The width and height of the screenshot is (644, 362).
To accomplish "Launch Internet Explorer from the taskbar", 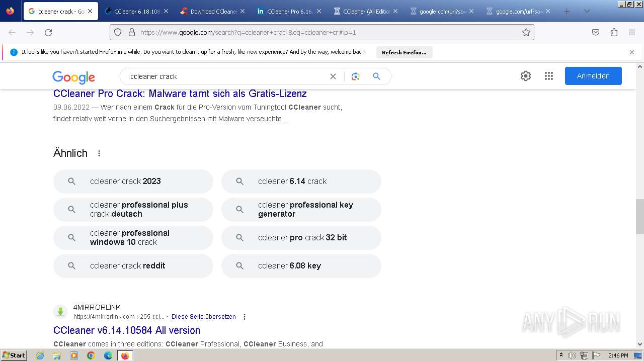I will (x=40, y=355).
